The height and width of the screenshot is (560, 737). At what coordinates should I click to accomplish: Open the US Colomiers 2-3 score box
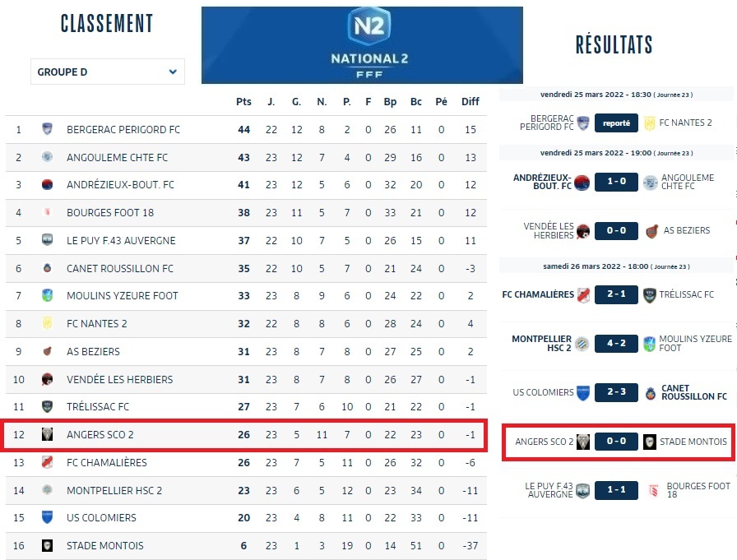[x=616, y=393]
